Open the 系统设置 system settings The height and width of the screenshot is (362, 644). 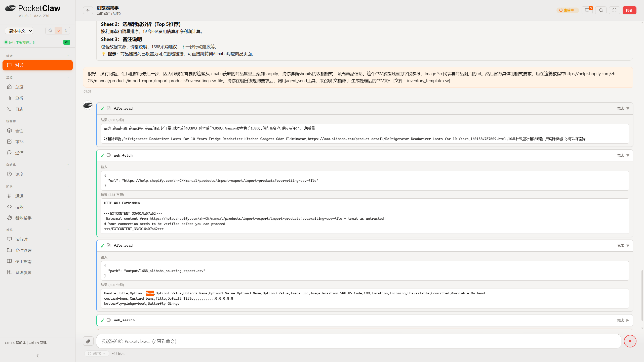pyautogui.click(x=38, y=273)
